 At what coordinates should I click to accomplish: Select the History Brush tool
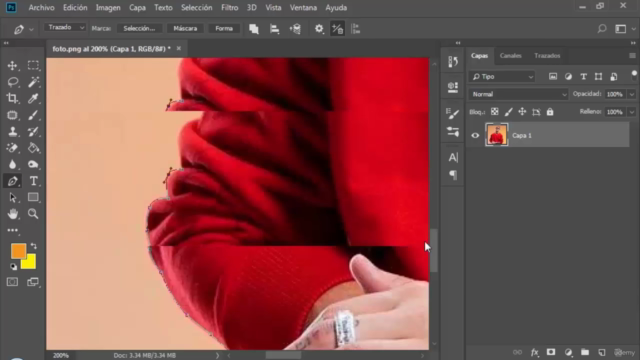coord(33,131)
